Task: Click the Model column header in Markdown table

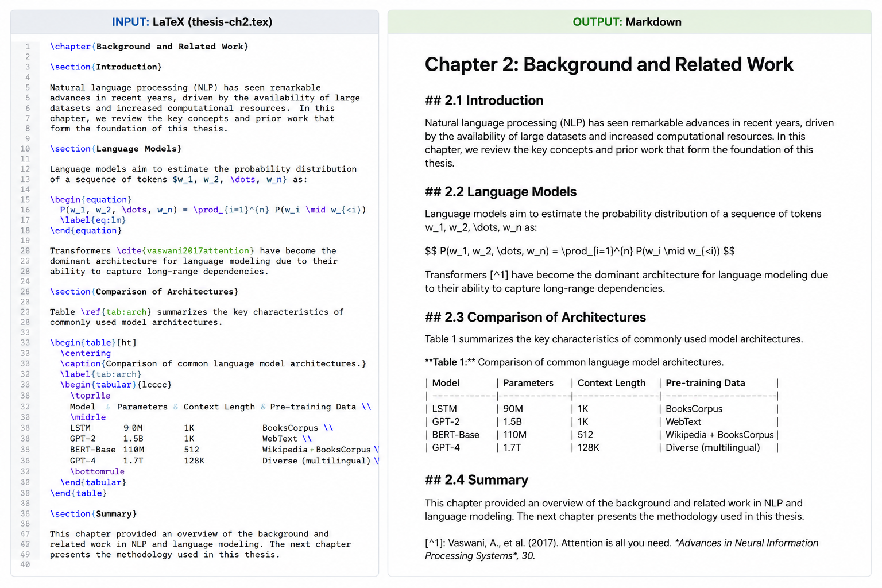Action: click(x=446, y=383)
